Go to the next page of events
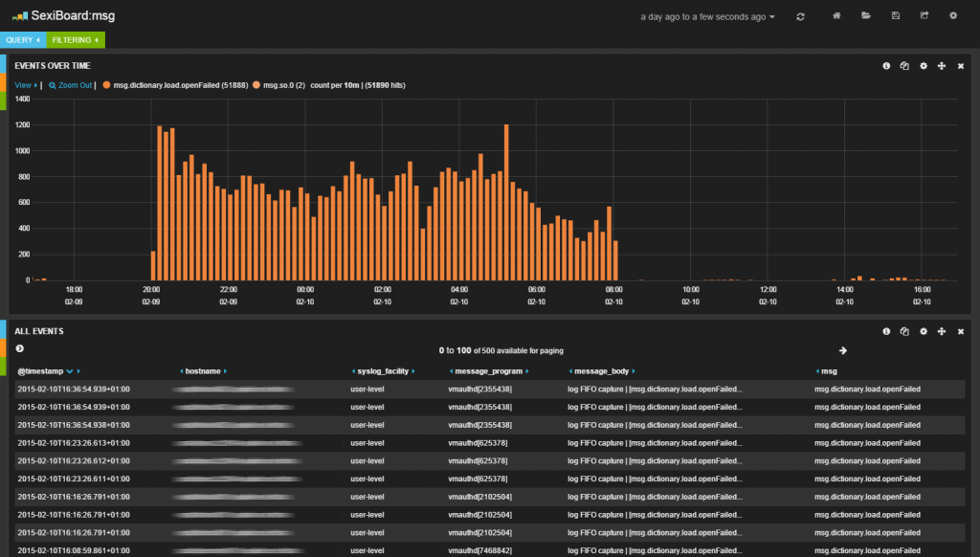This screenshot has width=980, height=557. coord(843,351)
